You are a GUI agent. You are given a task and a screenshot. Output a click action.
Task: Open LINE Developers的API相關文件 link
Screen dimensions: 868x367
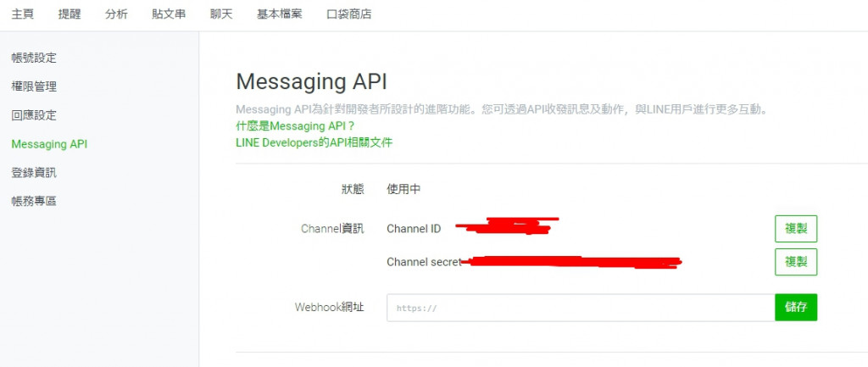[x=314, y=142]
